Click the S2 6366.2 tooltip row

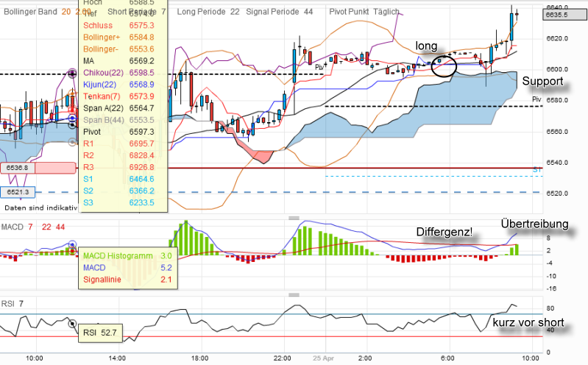click(118, 191)
